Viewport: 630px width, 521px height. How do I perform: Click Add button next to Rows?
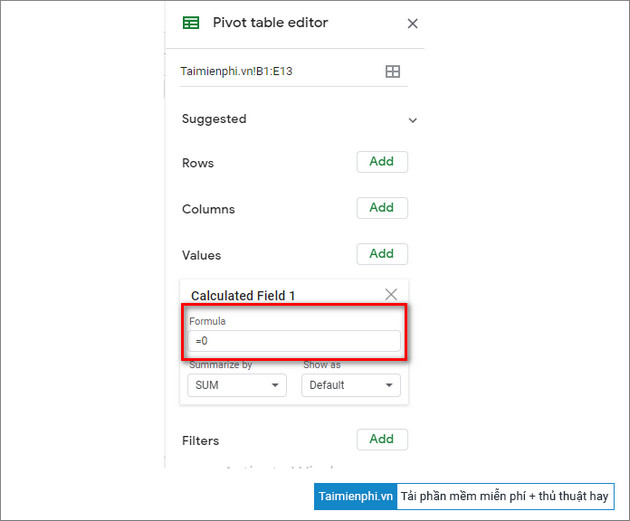tap(382, 161)
